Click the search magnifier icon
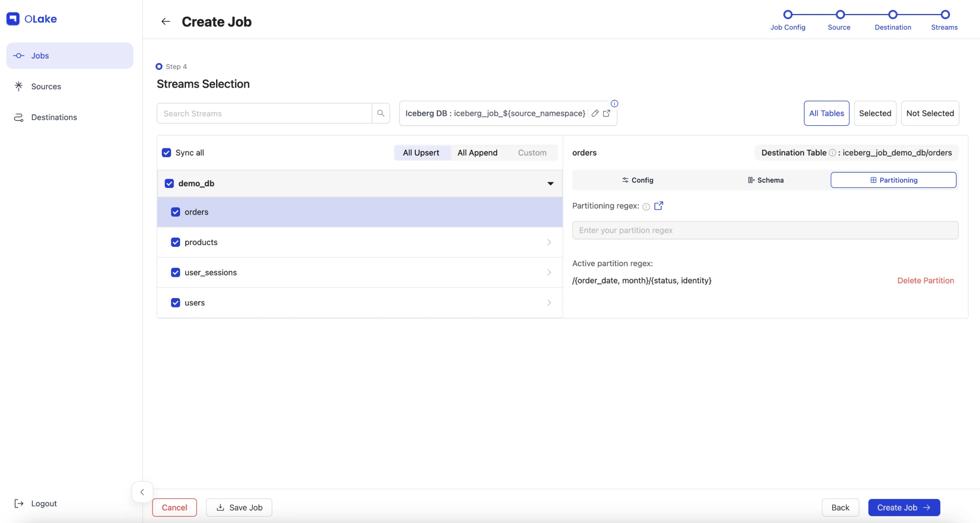The image size is (980, 523). tap(381, 113)
